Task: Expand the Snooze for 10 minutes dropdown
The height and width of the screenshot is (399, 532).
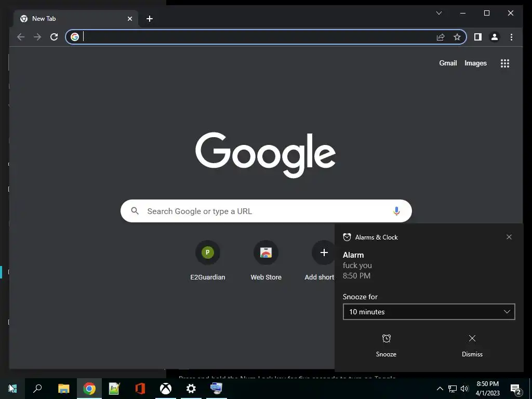Action: pos(429,312)
